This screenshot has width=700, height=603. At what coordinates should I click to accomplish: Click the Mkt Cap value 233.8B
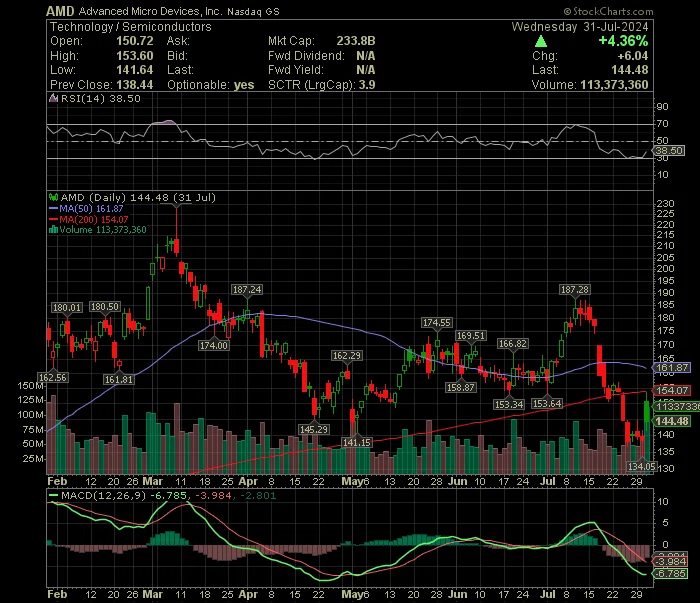(x=356, y=41)
